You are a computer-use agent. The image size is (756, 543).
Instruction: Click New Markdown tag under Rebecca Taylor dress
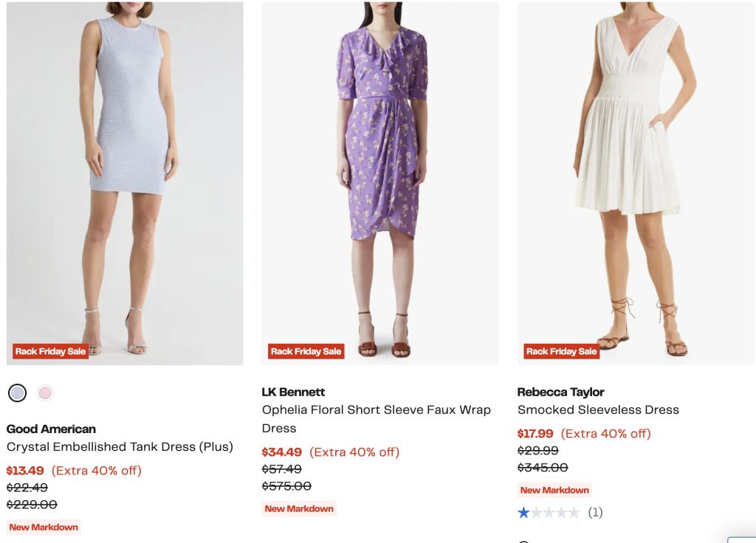point(554,490)
